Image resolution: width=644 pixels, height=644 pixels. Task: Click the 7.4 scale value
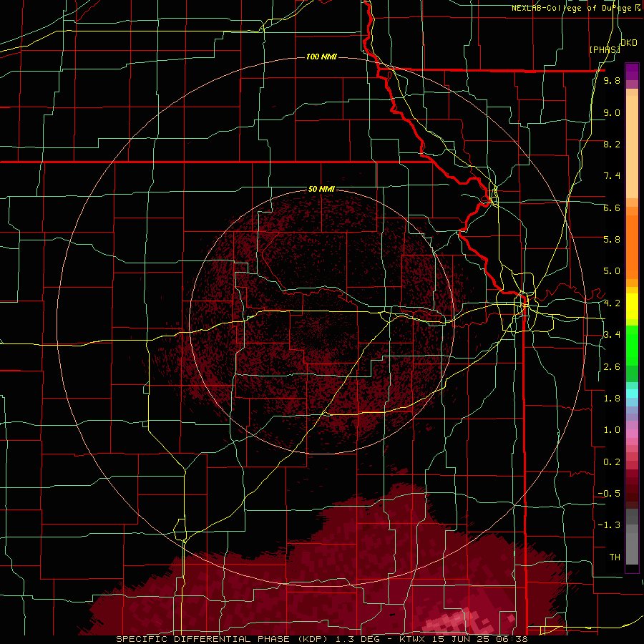click(612, 176)
